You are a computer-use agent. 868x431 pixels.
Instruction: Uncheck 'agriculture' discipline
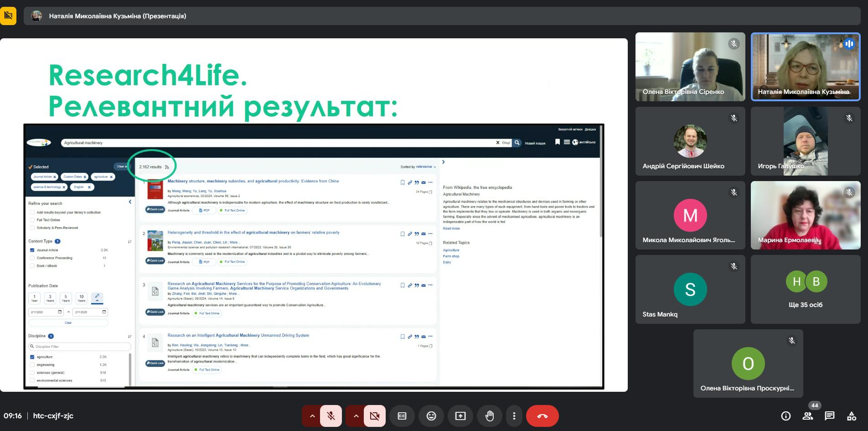point(32,357)
